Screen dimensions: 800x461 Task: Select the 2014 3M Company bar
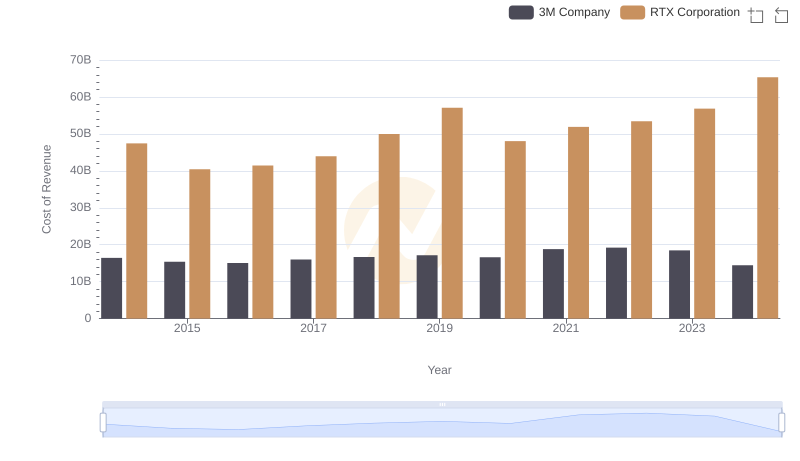[111, 288]
